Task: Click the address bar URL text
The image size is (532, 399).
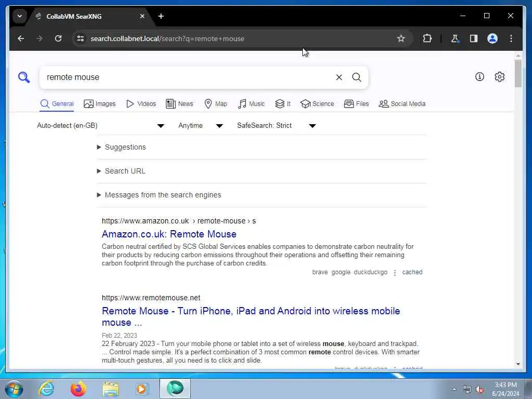Action: [167, 38]
